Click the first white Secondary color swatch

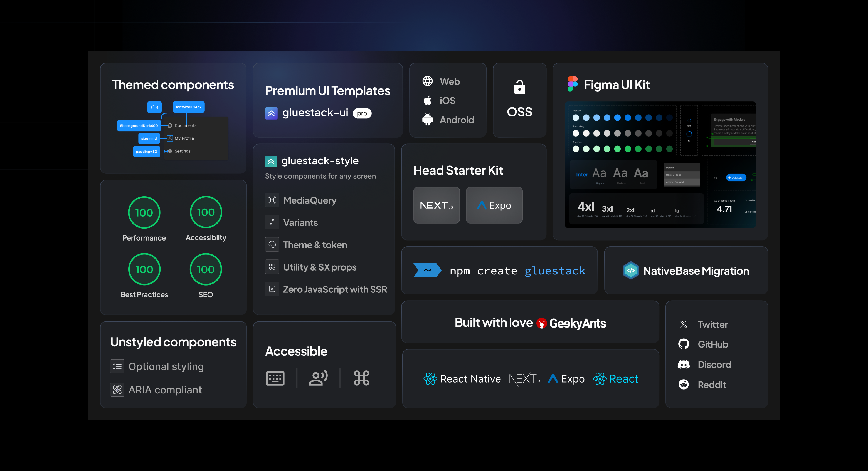[576, 133]
